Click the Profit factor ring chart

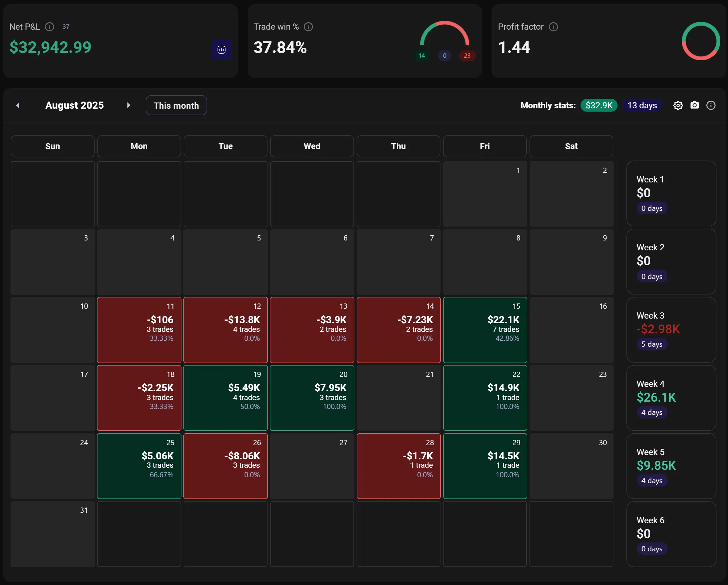(701, 41)
